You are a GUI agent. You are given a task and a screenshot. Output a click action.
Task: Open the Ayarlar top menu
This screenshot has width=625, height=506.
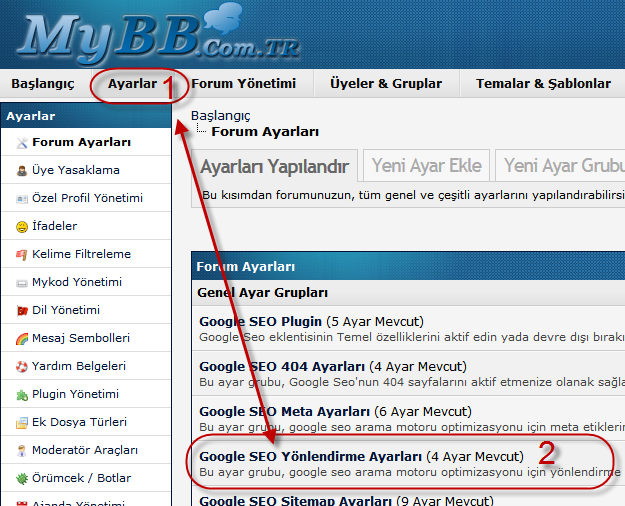pyautogui.click(x=132, y=84)
